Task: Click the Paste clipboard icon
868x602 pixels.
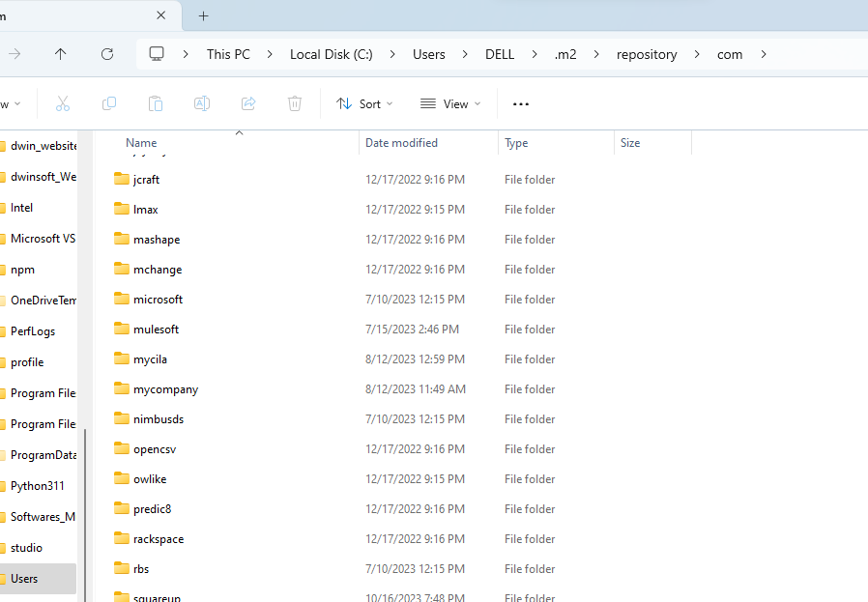Action: (156, 103)
